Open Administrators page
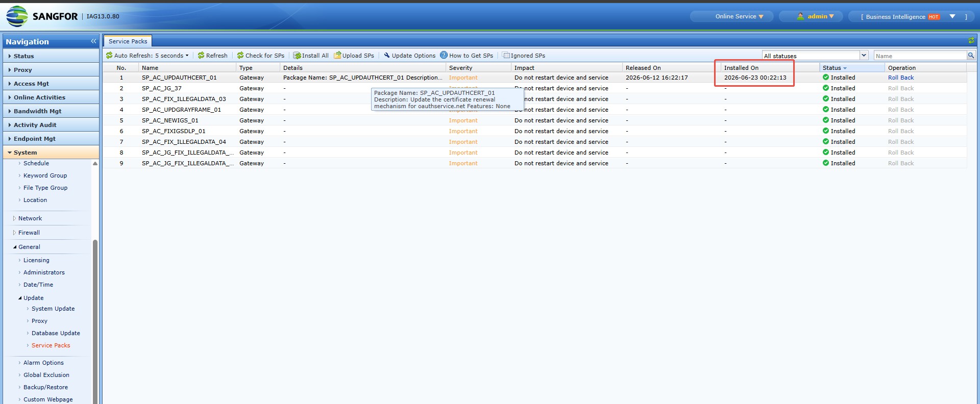Viewport: 980px width, 404px height. click(x=44, y=272)
